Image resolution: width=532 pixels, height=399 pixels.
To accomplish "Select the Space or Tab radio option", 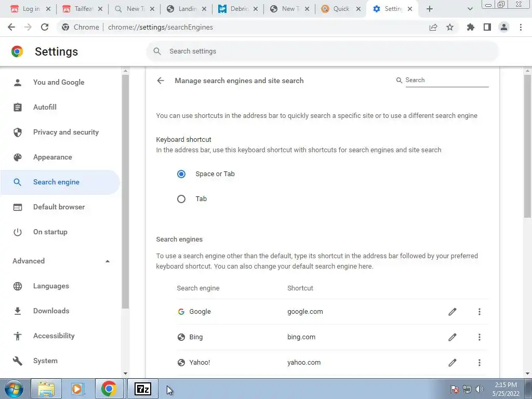I will [181, 174].
